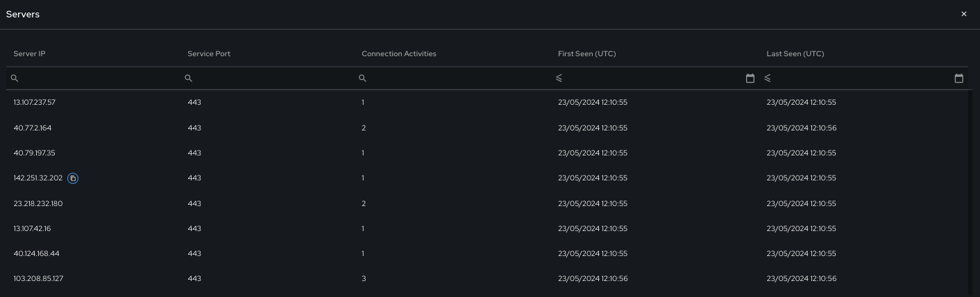Image resolution: width=980 pixels, height=297 pixels.
Task: Sort by First Seen (UTC) header
Action: (x=586, y=54)
